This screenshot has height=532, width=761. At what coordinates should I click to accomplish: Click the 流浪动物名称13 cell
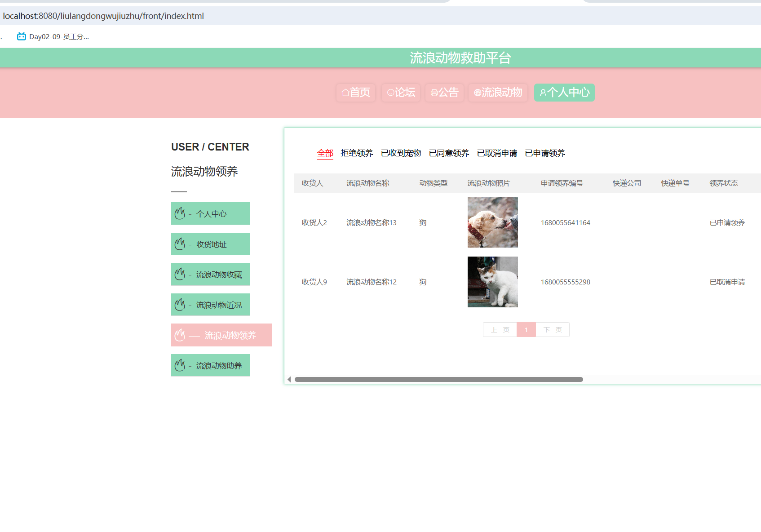(372, 223)
